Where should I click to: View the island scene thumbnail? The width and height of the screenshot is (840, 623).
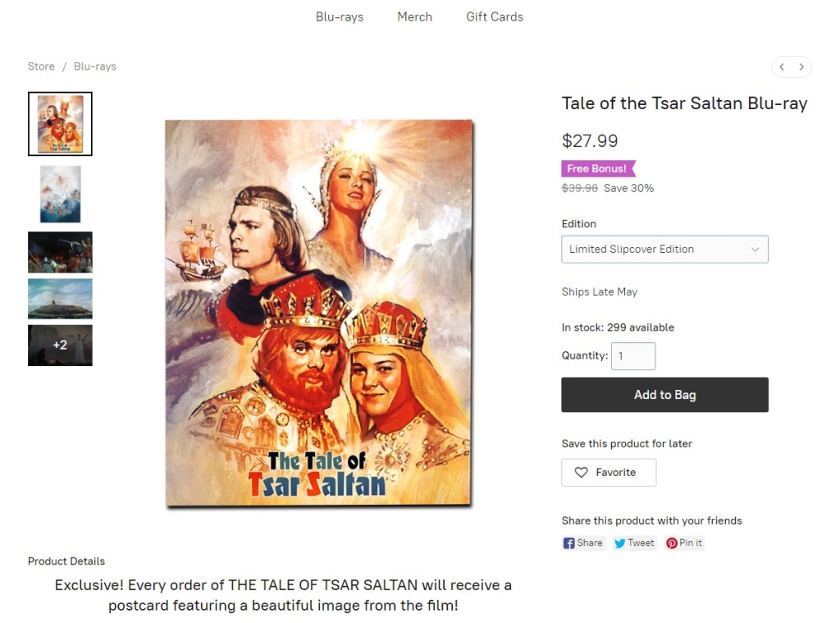[x=60, y=299]
